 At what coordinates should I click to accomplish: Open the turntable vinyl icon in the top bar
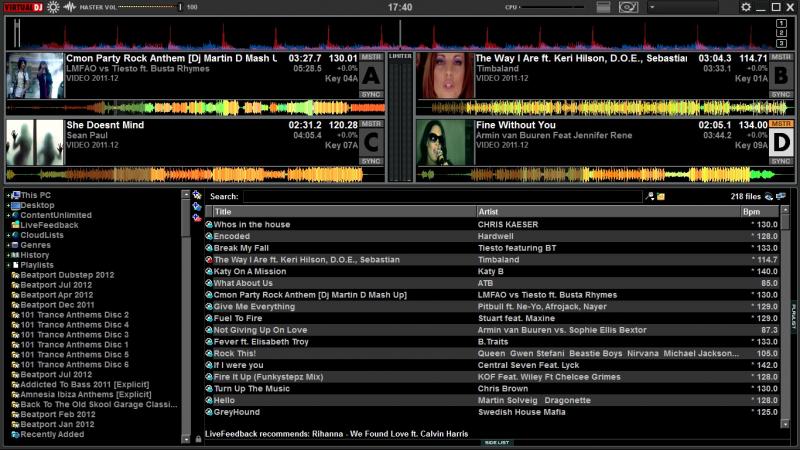[628, 7]
